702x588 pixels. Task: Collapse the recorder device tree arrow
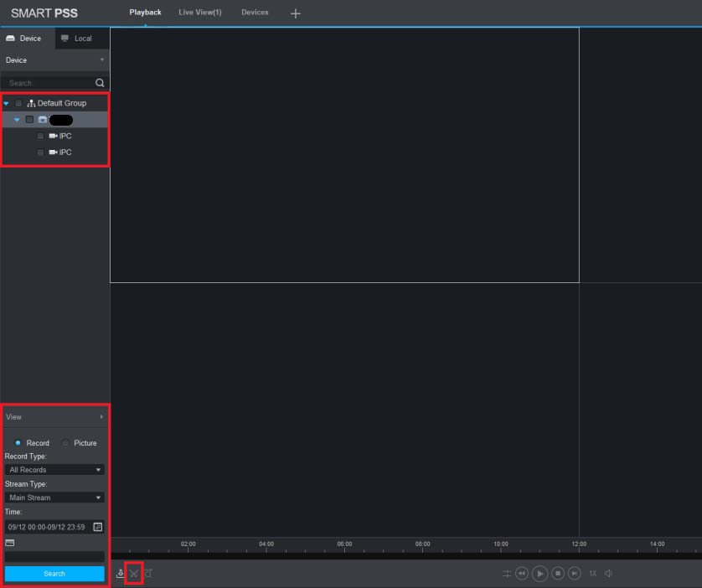[17, 120]
